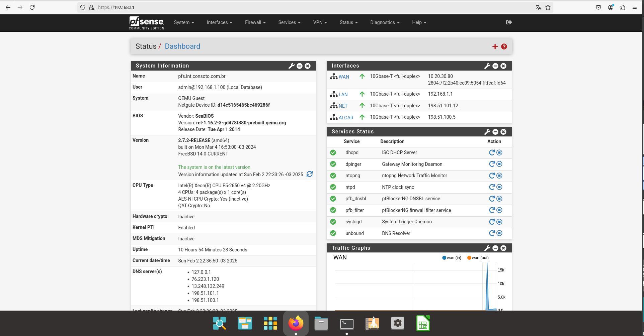This screenshot has width=644, height=336.
Task: Collapse the Traffic Graphs widget
Action: (x=495, y=248)
